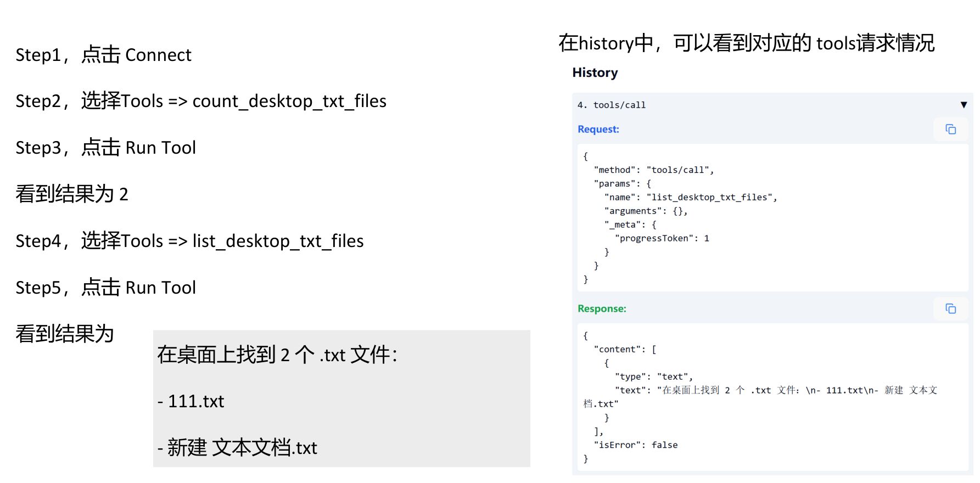Collapse the tools/call history entry arrow

pyautogui.click(x=964, y=105)
